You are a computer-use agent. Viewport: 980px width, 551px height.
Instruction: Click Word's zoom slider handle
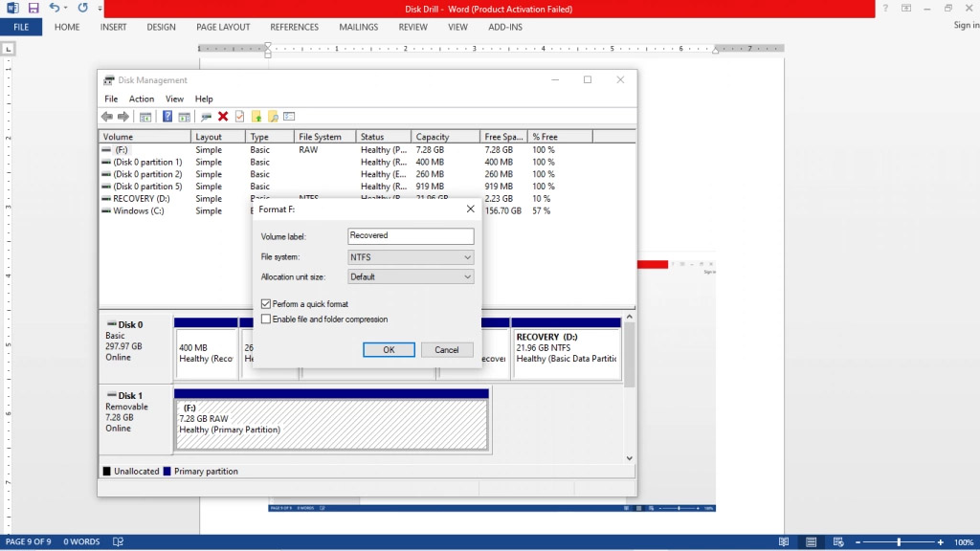(x=899, y=542)
